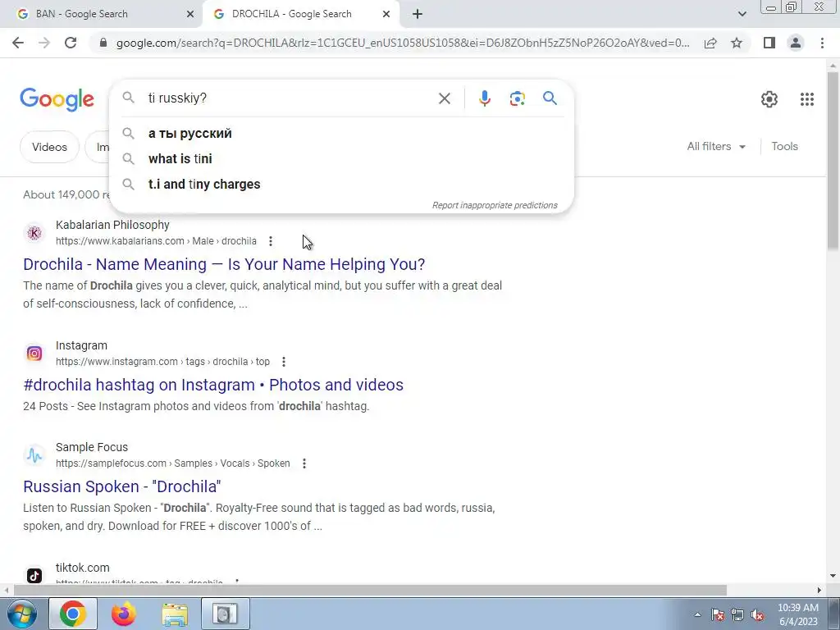The height and width of the screenshot is (630, 840).
Task: Switch to the BAN - Google Search tab
Action: (x=102, y=15)
